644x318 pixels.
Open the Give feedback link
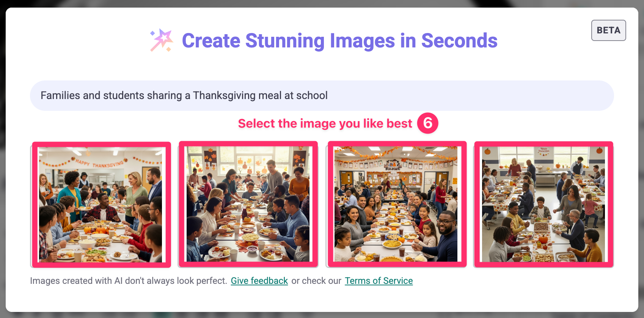pos(259,281)
